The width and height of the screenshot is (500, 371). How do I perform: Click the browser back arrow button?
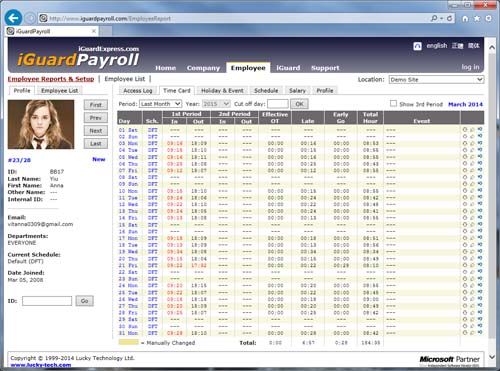[13, 18]
